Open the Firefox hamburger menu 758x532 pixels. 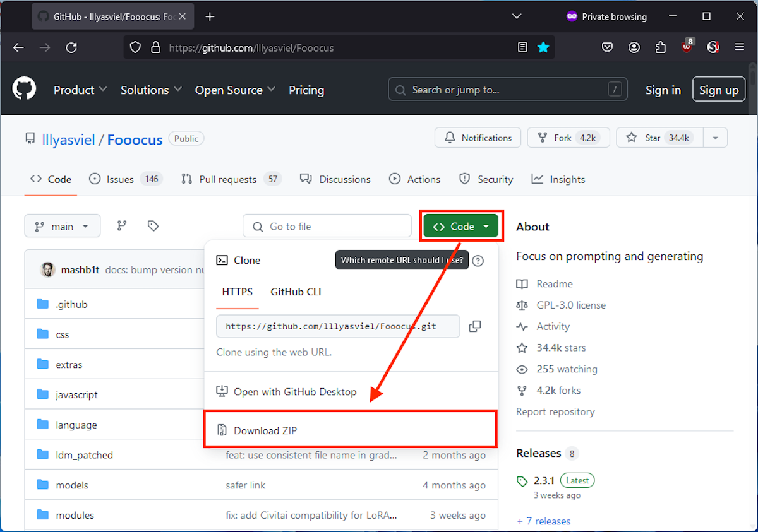tap(740, 47)
